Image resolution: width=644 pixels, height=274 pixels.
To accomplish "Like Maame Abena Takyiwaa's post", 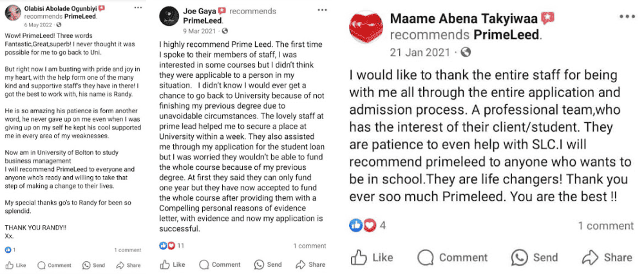I will (x=372, y=257).
